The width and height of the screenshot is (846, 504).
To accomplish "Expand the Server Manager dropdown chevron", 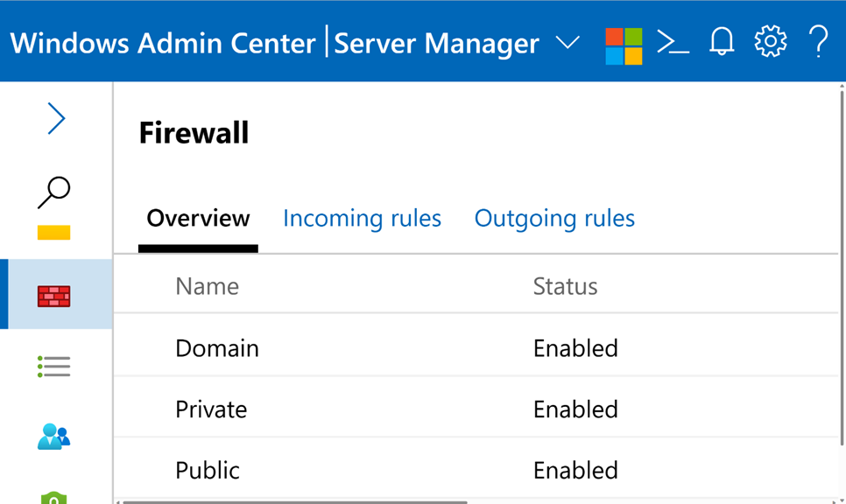I will pos(568,42).
